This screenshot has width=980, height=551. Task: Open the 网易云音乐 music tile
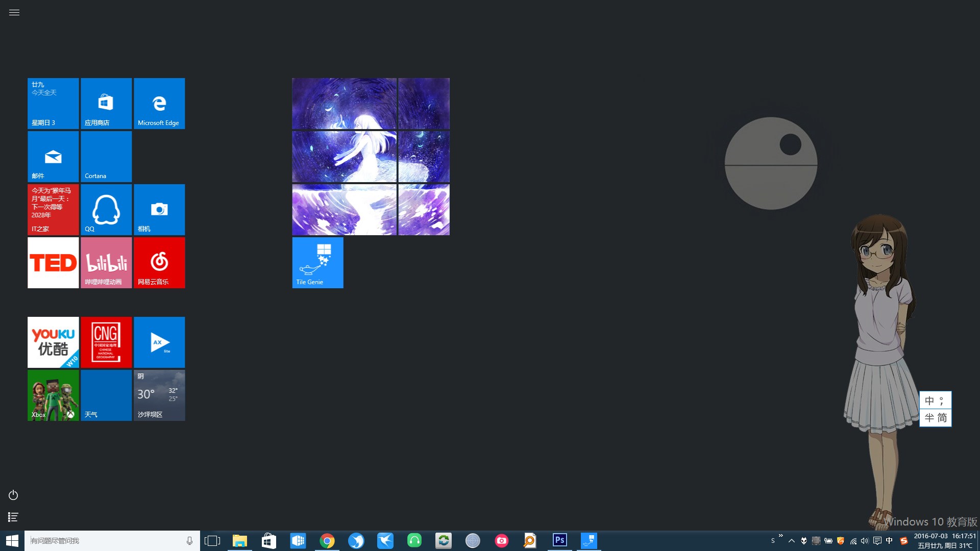[x=159, y=263]
